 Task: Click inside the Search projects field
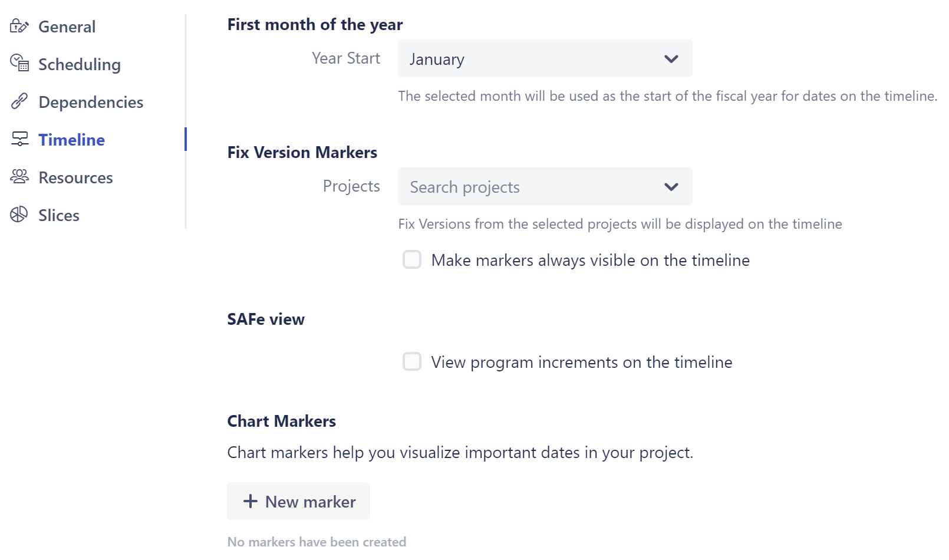(501, 186)
